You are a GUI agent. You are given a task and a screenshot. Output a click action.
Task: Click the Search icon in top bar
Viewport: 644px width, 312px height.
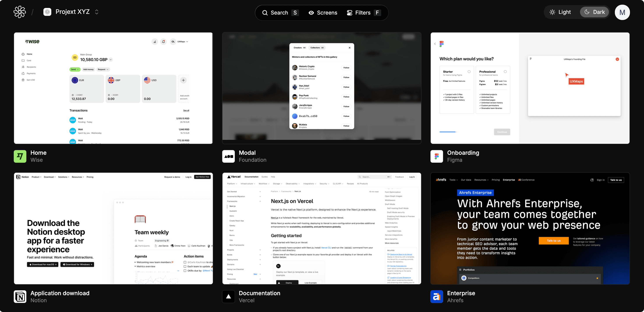coord(265,12)
